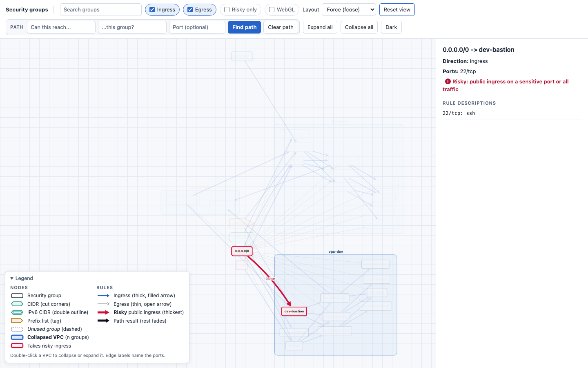The width and height of the screenshot is (588, 368).
Task: Click the IPv6 CIDR legend icon
Action: [17, 312]
